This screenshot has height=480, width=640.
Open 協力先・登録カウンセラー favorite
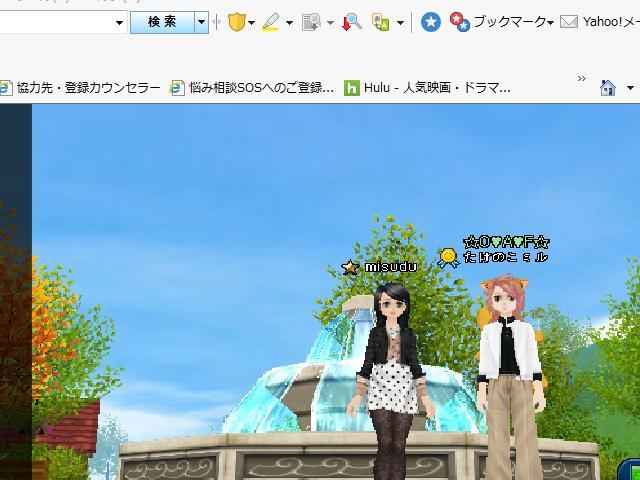(x=81, y=88)
